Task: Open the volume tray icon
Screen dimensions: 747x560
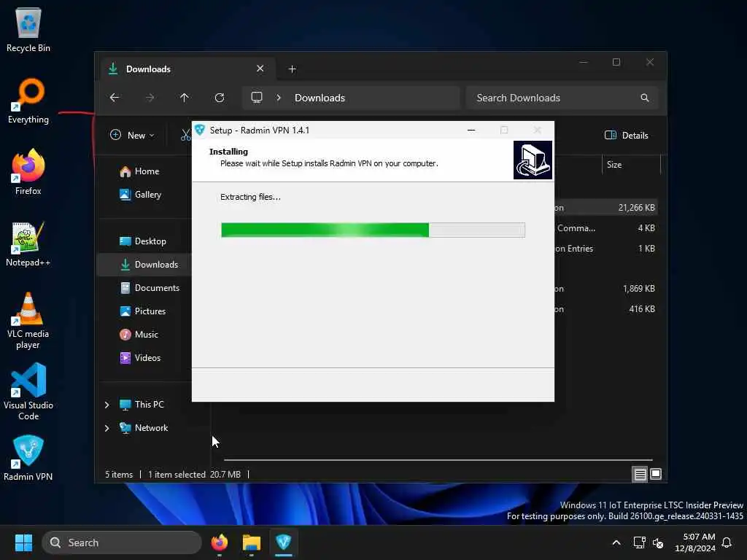Action: pos(658,542)
